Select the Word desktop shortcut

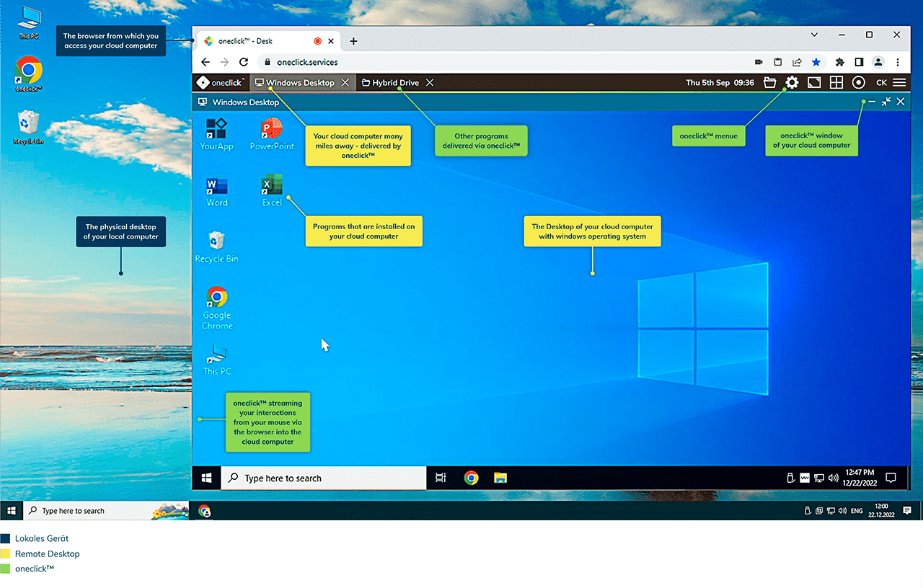pyautogui.click(x=216, y=191)
